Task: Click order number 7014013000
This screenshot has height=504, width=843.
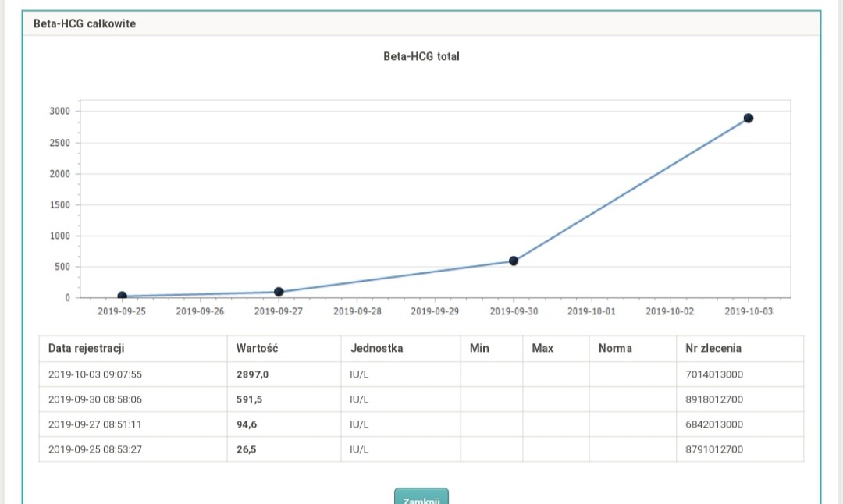Action: tap(713, 374)
